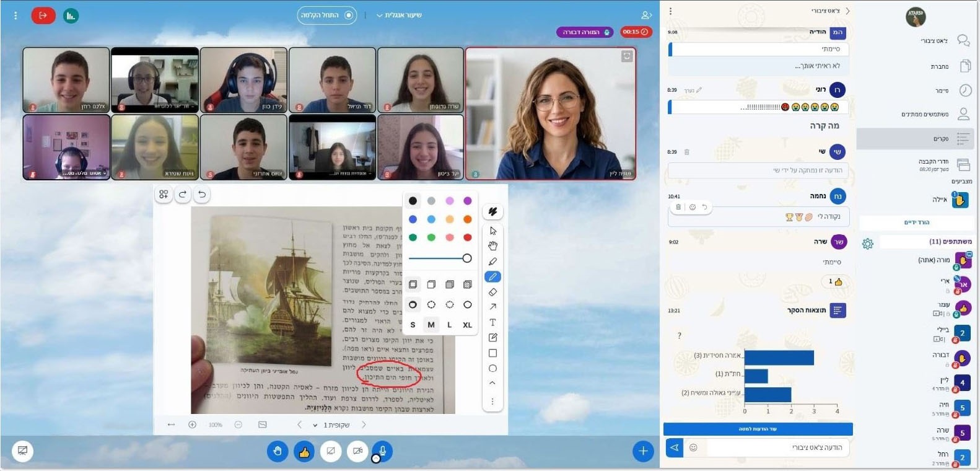
Task: Expand the lesson title dropdown at top
Action: point(399,15)
